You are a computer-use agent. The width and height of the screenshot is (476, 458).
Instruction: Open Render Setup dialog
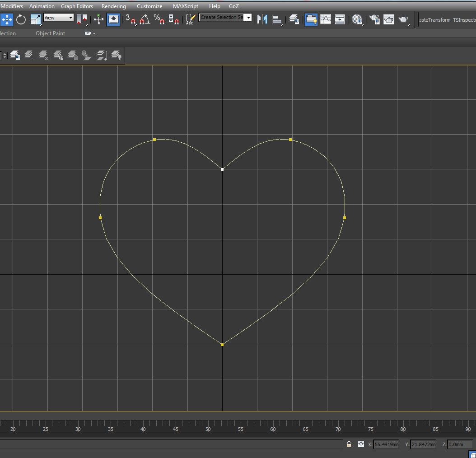(374, 19)
